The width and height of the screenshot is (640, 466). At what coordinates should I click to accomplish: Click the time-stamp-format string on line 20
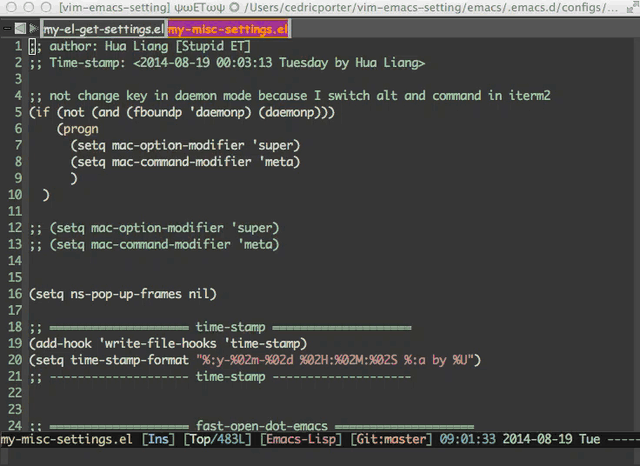[335, 360]
